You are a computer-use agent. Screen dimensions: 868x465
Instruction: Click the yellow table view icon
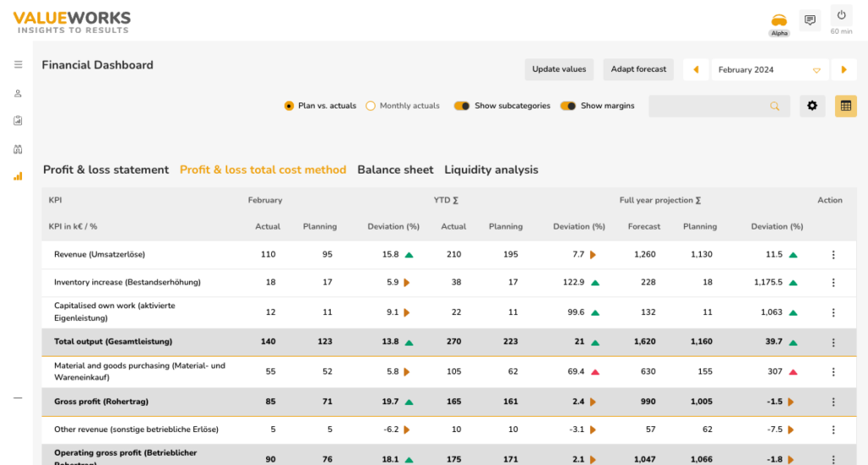[845, 106]
